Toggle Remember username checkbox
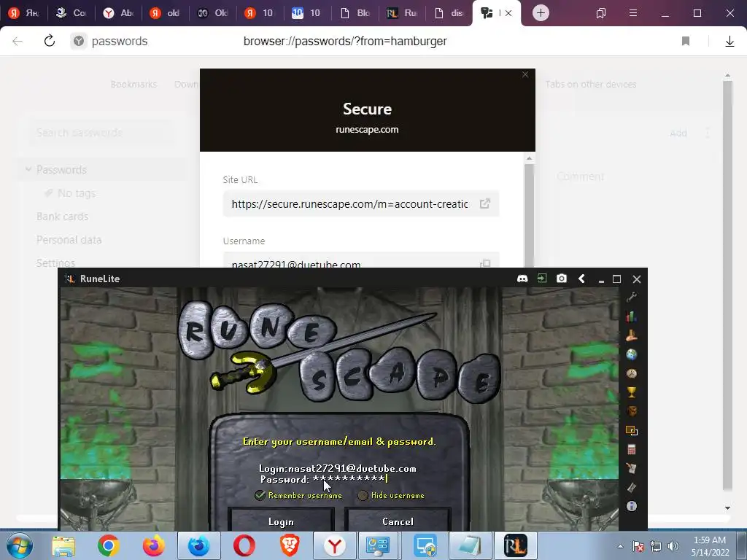 [260, 495]
